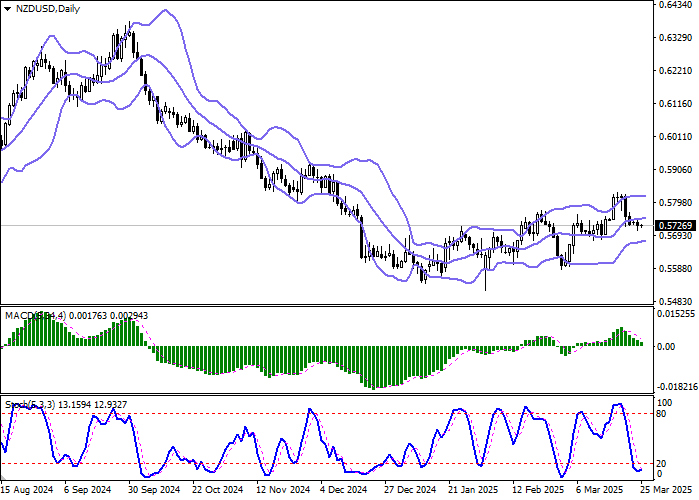
Task: Click the Stochastic 80 level label
Action: pyautogui.click(x=659, y=412)
